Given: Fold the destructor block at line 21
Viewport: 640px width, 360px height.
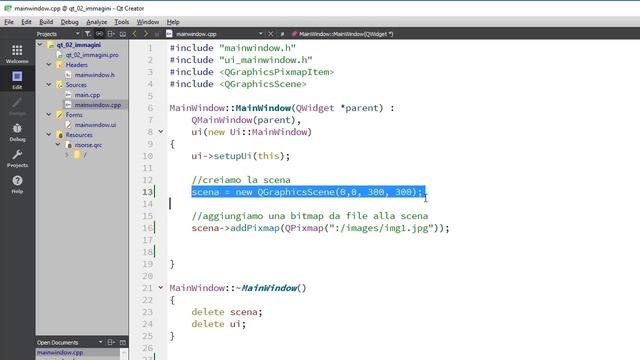Looking at the screenshot, I should [x=161, y=287].
